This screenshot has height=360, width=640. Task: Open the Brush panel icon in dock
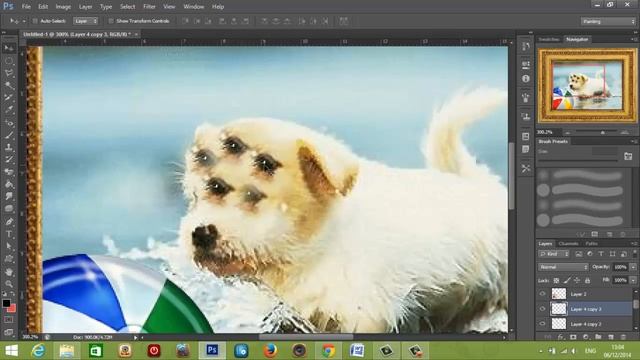pyautogui.click(x=526, y=98)
